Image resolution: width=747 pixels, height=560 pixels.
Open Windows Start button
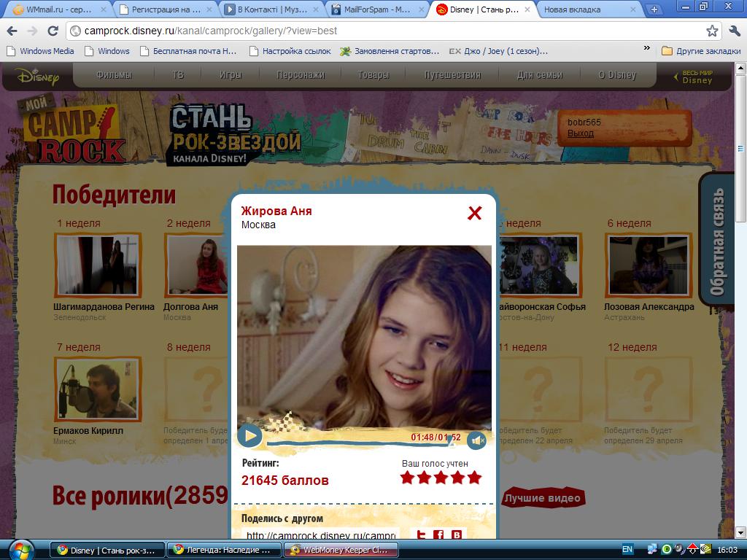click(x=20, y=550)
